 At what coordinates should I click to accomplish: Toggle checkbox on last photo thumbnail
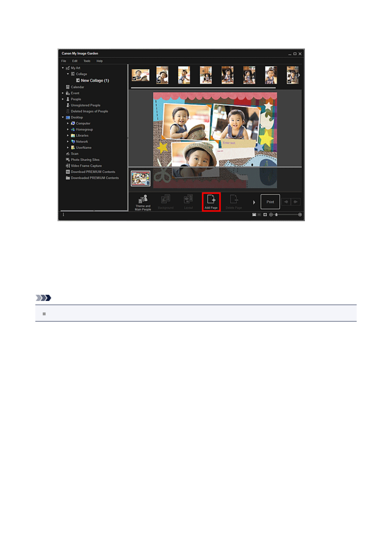coord(289,81)
